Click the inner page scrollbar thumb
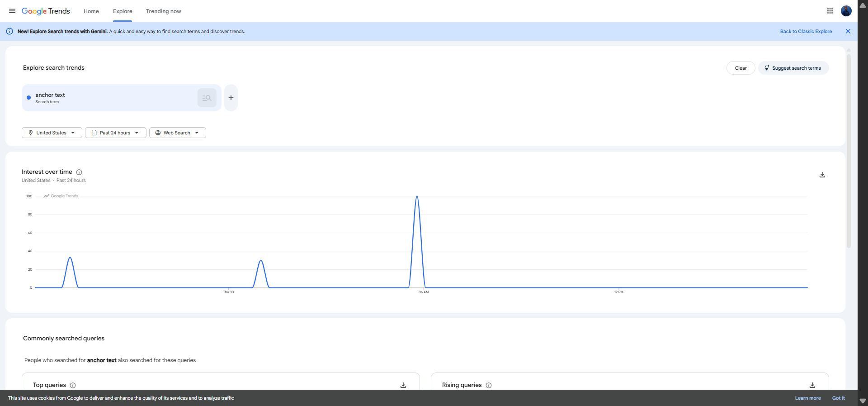868x406 pixels. point(849,151)
